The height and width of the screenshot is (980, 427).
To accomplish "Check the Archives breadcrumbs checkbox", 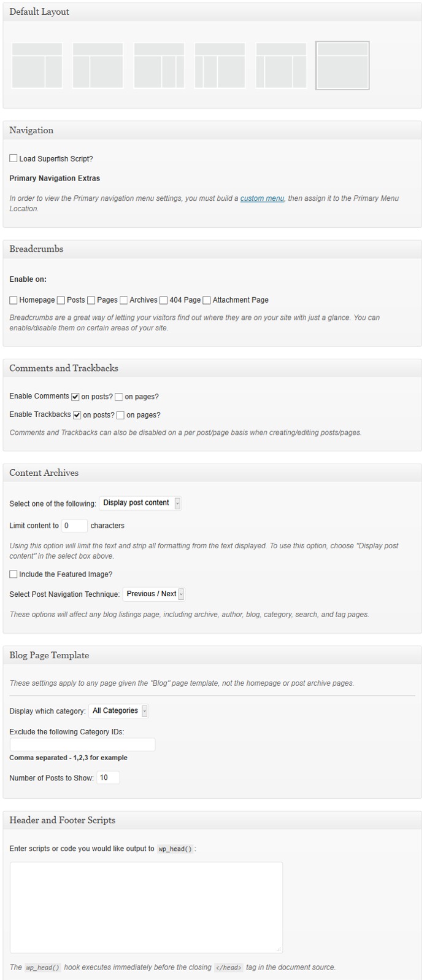I will coord(124,300).
